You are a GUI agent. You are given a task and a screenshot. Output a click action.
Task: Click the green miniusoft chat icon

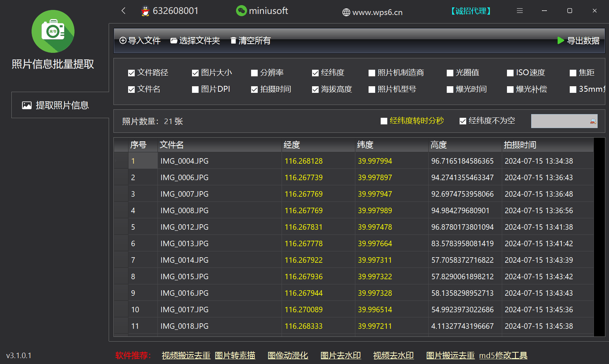click(241, 11)
